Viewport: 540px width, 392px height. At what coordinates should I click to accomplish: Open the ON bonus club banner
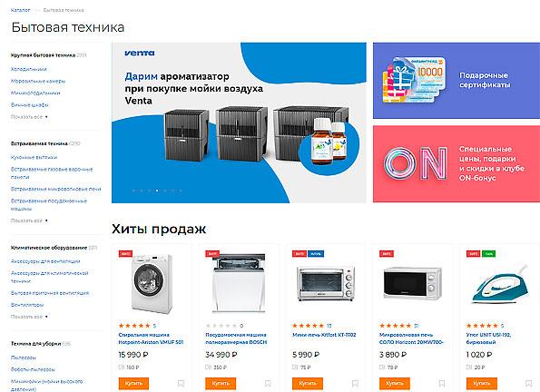coord(457,164)
